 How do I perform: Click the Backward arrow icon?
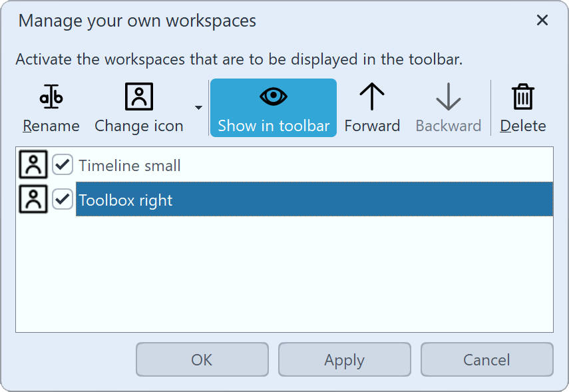[x=448, y=97]
